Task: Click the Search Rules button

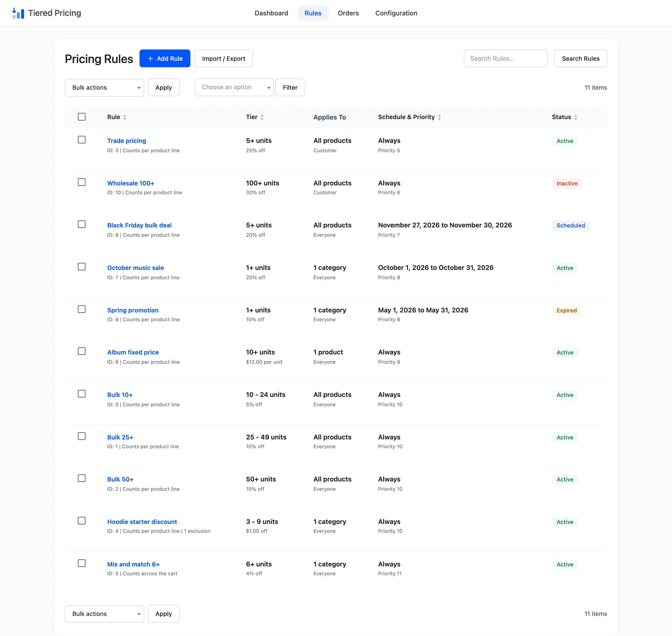Action: pos(581,59)
